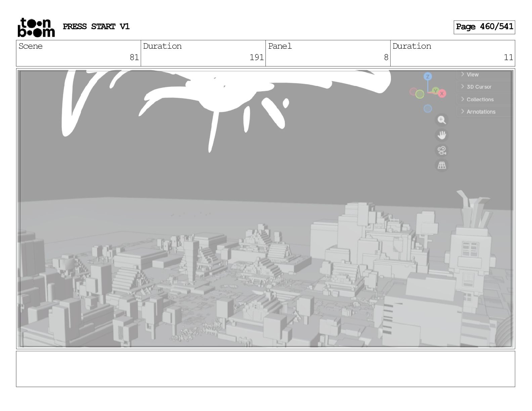Click the storyboard panel 3D city image
532x411 pixels.
tap(265, 209)
